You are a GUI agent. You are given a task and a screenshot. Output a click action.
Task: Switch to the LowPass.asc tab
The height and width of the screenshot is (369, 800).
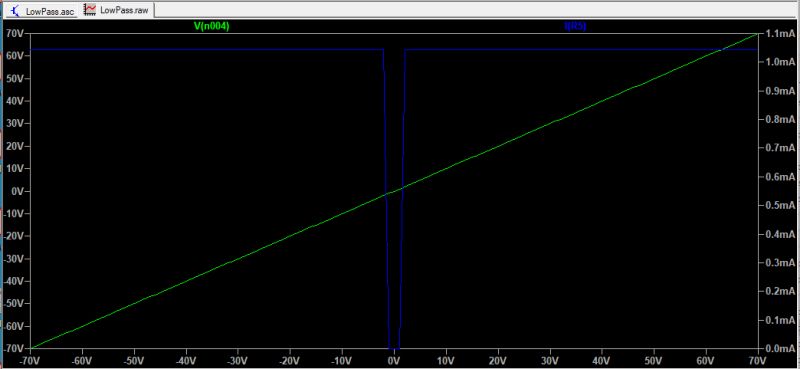point(42,10)
